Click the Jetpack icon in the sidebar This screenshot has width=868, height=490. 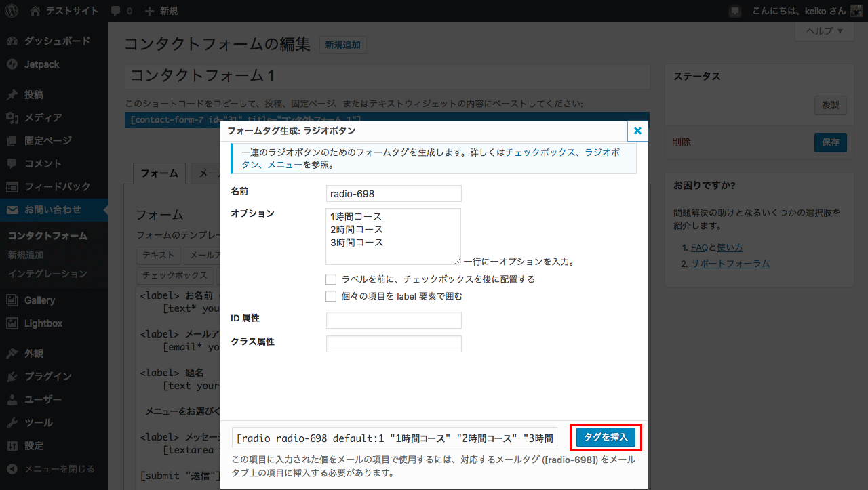click(12, 64)
